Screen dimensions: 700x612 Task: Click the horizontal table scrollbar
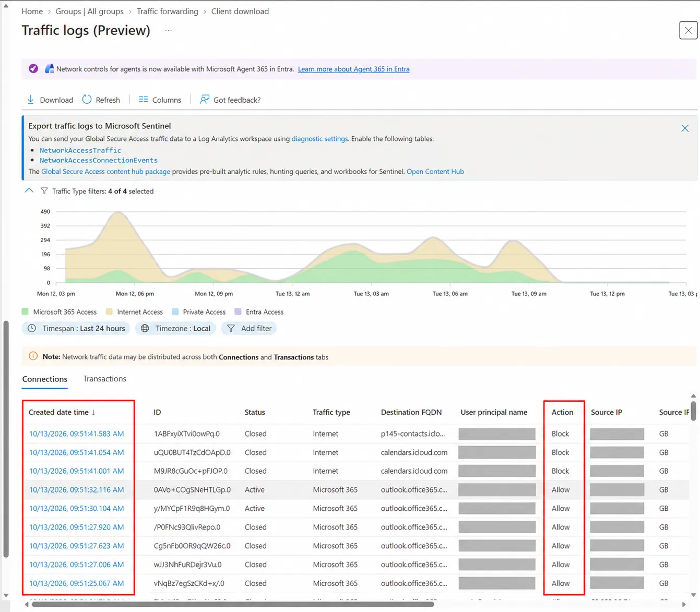pos(233,604)
